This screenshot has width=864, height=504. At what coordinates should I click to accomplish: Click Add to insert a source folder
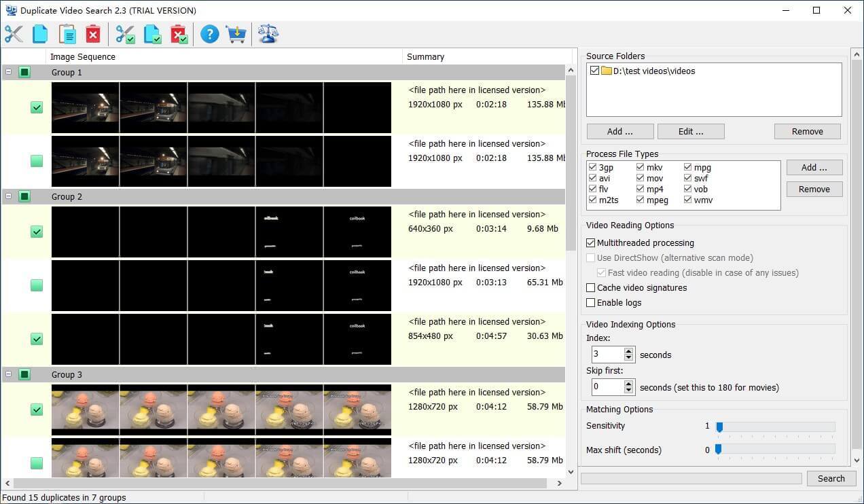pos(619,131)
